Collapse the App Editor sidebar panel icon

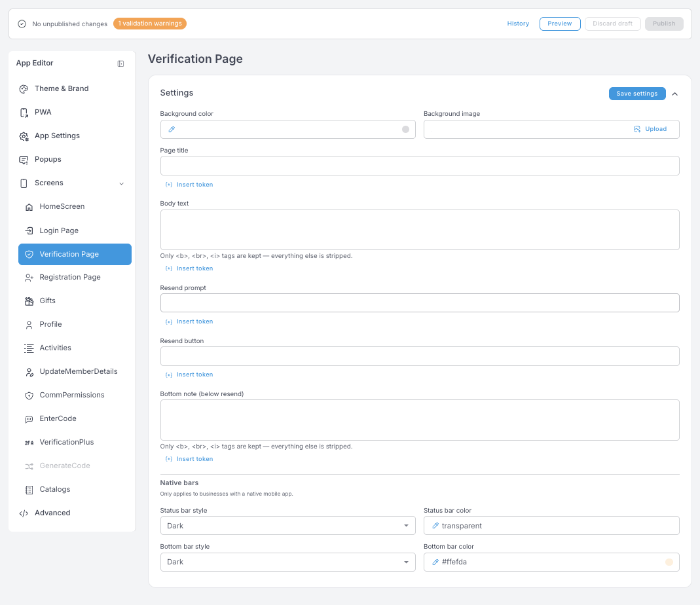pyautogui.click(x=120, y=64)
